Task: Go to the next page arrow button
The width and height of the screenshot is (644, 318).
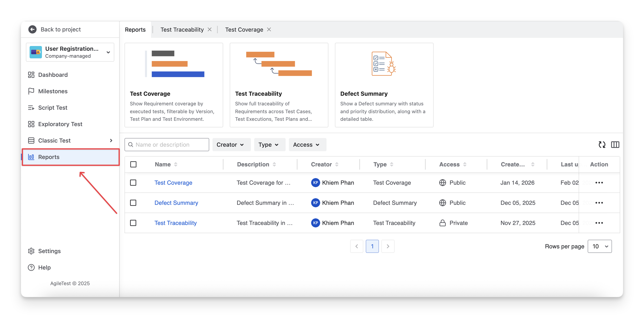Action: pos(388,246)
